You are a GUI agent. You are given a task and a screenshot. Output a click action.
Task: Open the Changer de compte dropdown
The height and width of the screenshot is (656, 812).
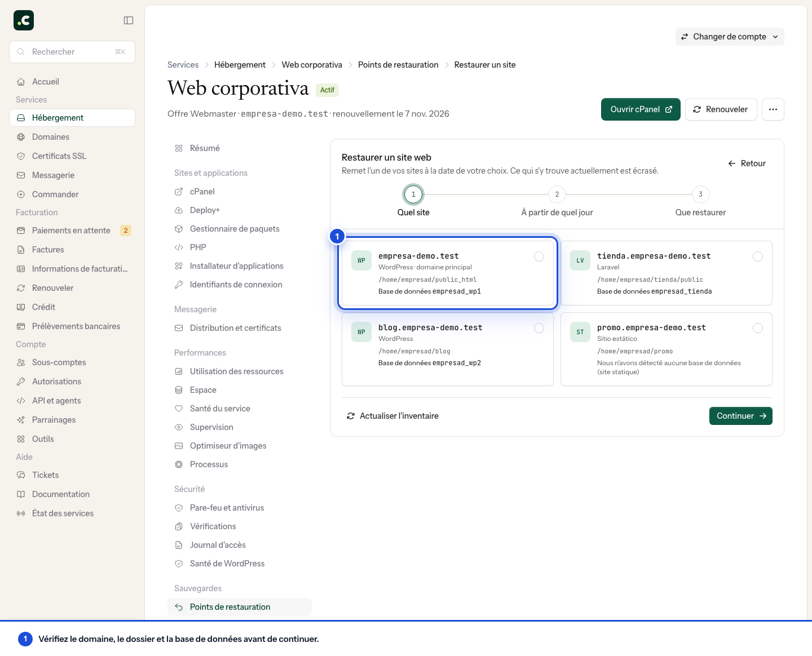[730, 37]
